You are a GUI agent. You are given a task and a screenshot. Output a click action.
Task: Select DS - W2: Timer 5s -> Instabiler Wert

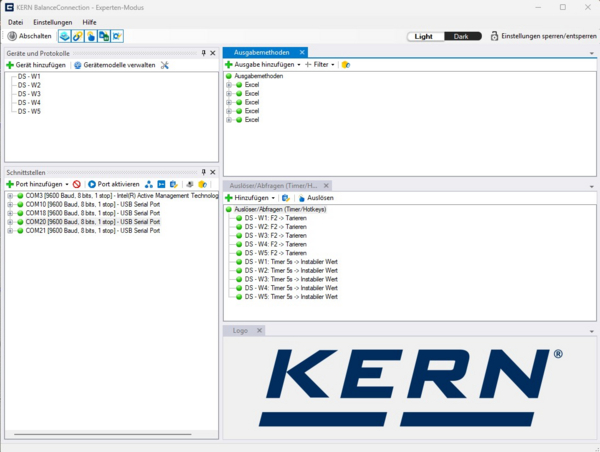click(291, 271)
